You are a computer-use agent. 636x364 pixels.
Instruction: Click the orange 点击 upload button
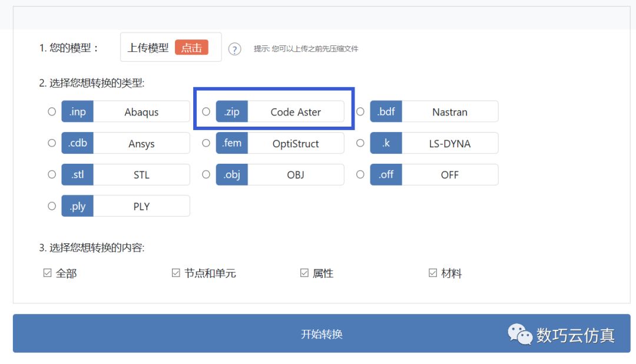(191, 48)
